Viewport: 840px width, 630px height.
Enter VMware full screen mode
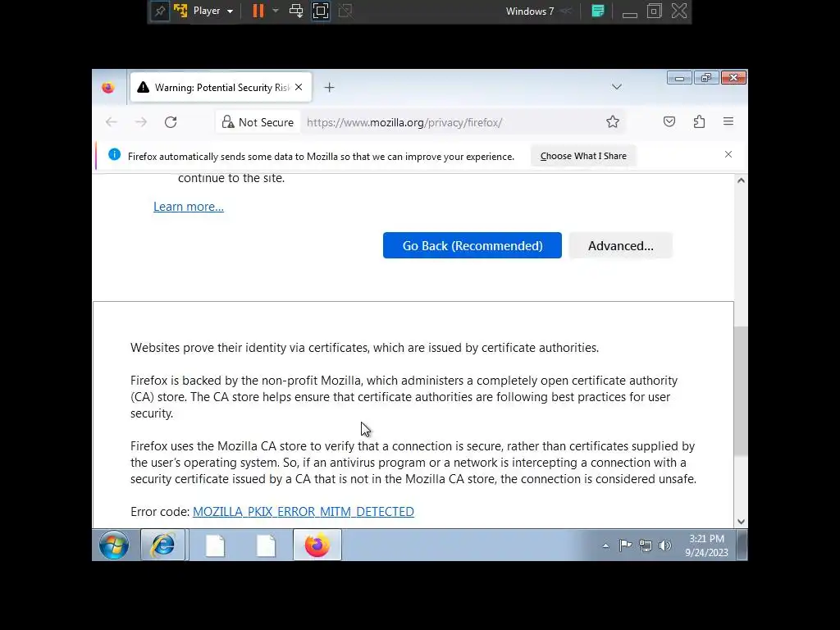pos(321,11)
